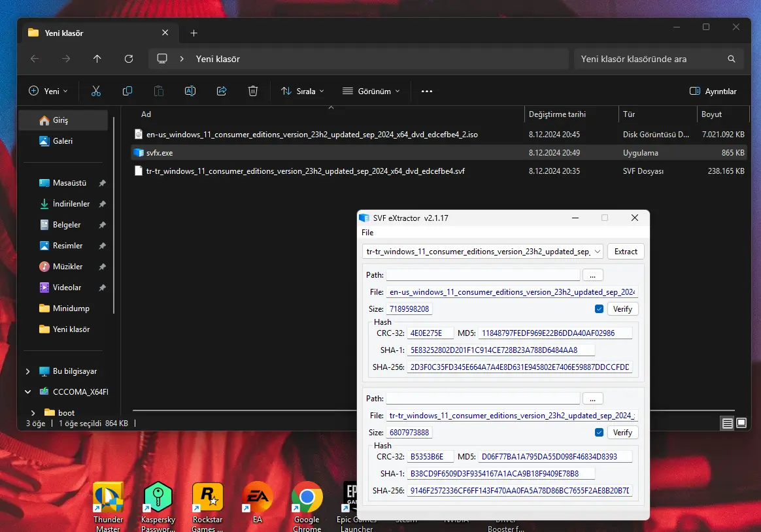Click the Delete trash icon in Explorer toolbar
761x532 pixels.
point(253,91)
